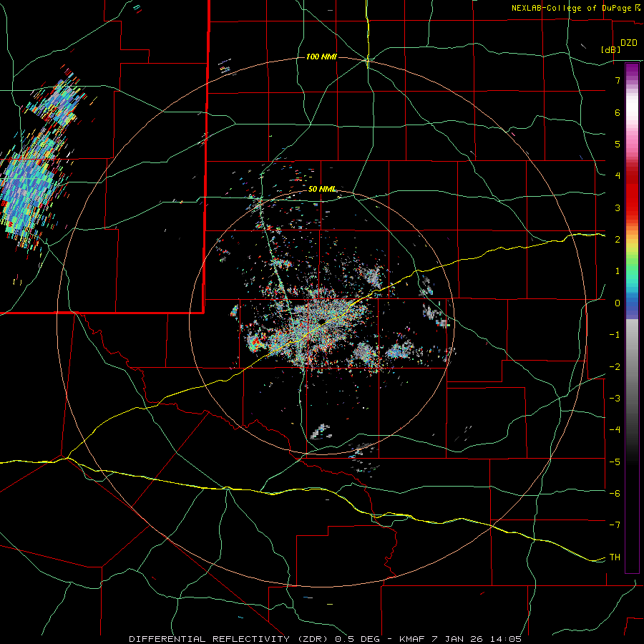The image size is (644, 644).
Task: Click the 5 value on the color scale
Action: [x=618, y=144]
